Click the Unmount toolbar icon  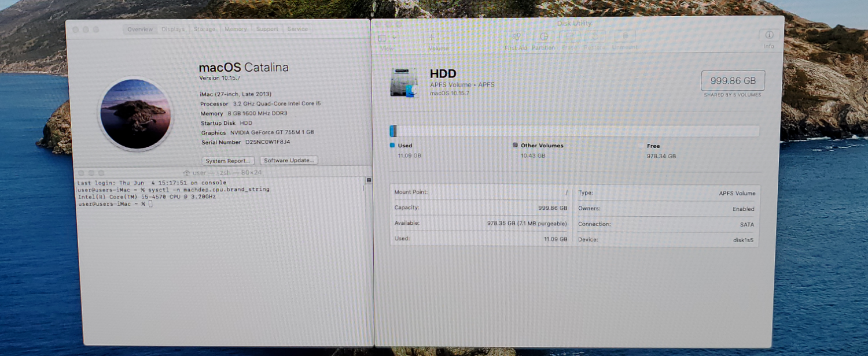(x=625, y=37)
